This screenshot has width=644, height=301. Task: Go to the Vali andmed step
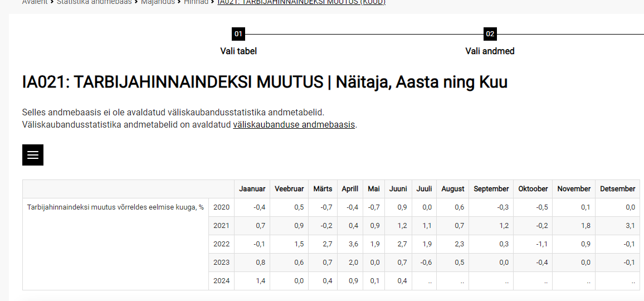[490, 51]
